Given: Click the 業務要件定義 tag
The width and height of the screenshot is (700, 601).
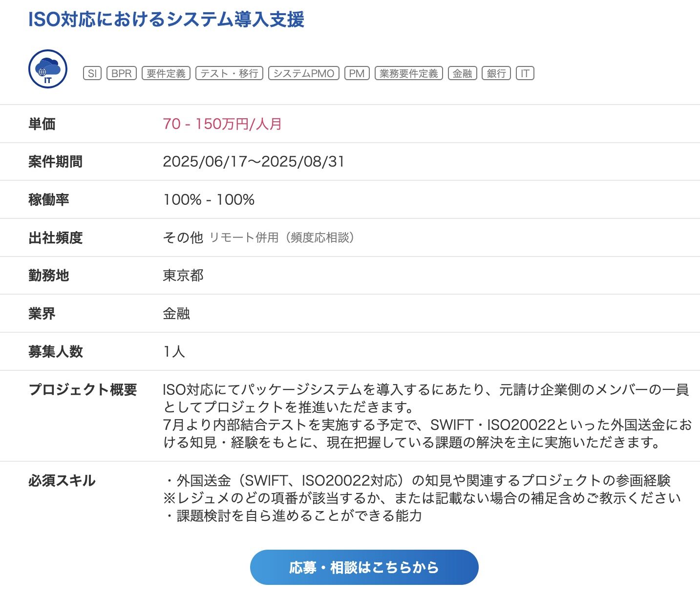Looking at the screenshot, I should point(409,73).
